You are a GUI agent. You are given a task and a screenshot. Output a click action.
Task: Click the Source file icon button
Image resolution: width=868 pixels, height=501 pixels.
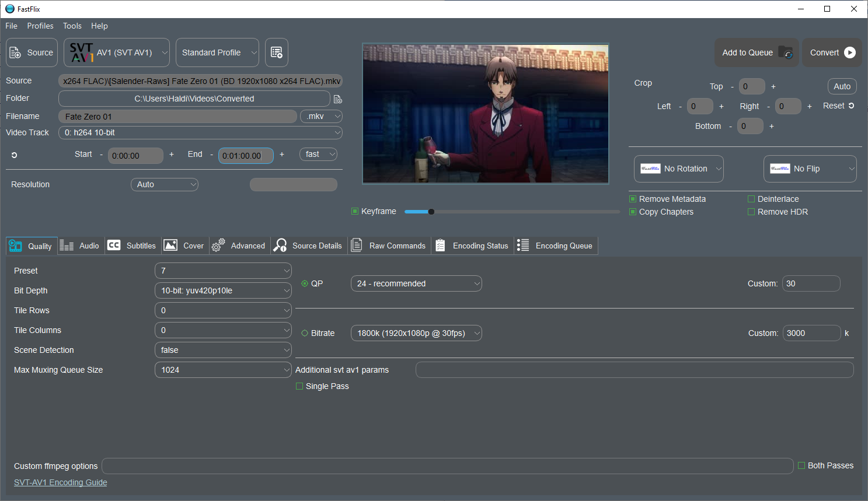pyautogui.click(x=16, y=52)
